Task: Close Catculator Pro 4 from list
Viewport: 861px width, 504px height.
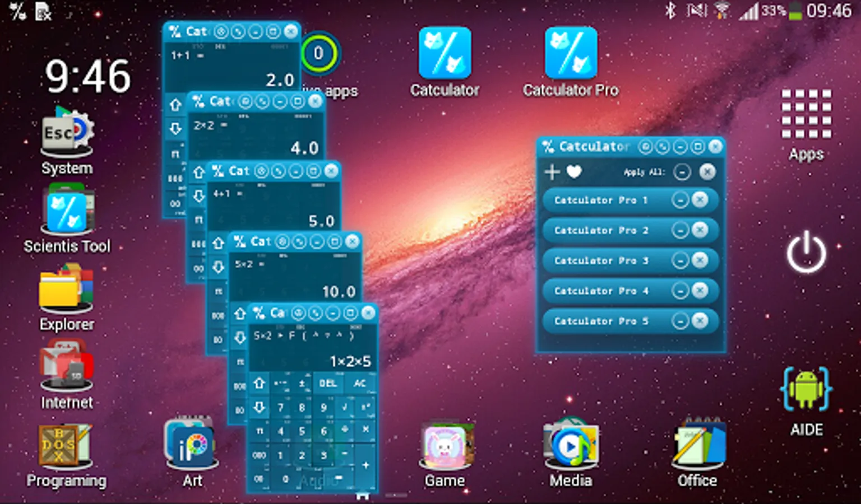Action: pos(700,291)
